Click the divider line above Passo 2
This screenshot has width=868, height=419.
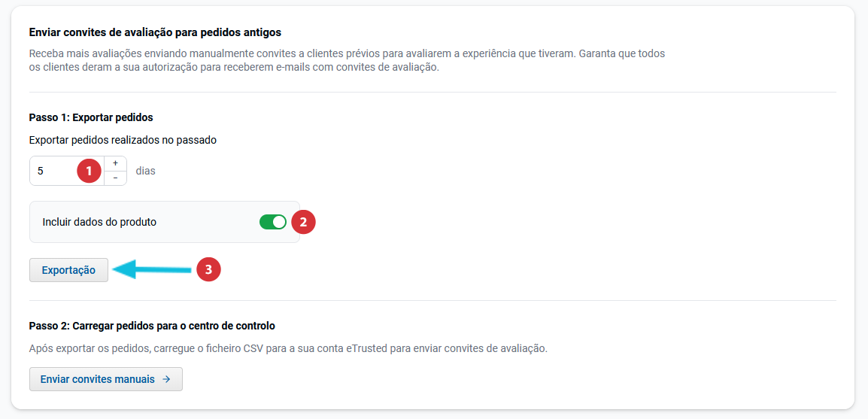point(432,301)
